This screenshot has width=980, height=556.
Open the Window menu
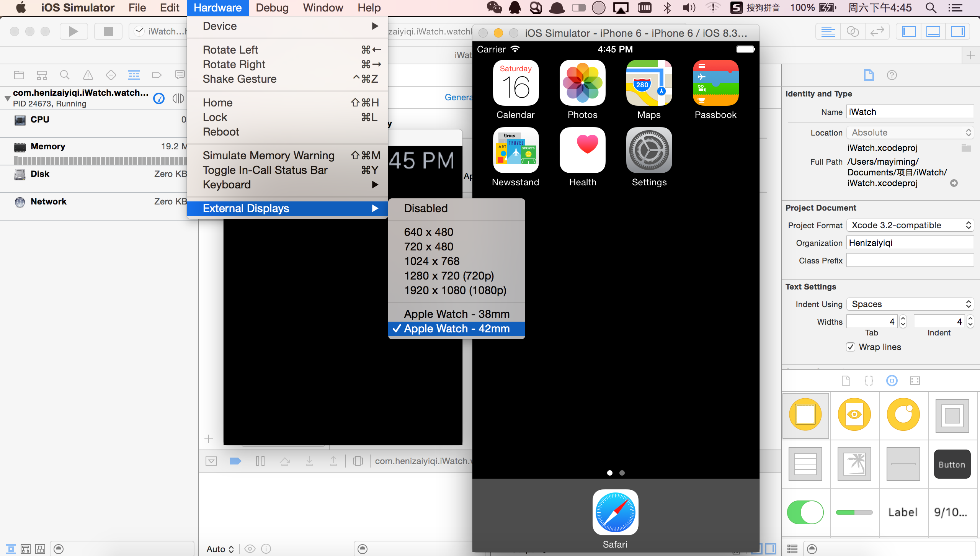coord(323,8)
